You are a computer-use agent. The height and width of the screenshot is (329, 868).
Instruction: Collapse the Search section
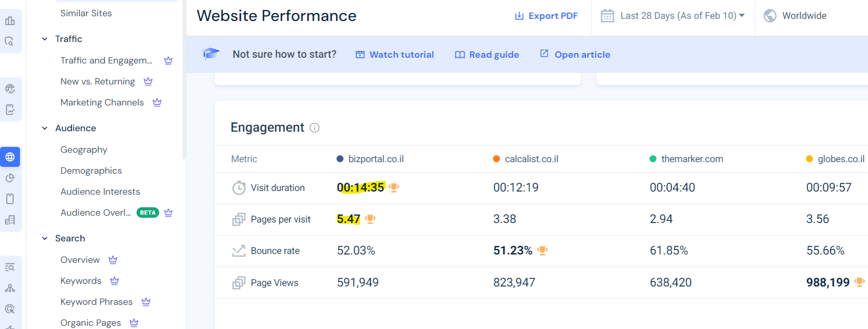click(x=45, y=238)
